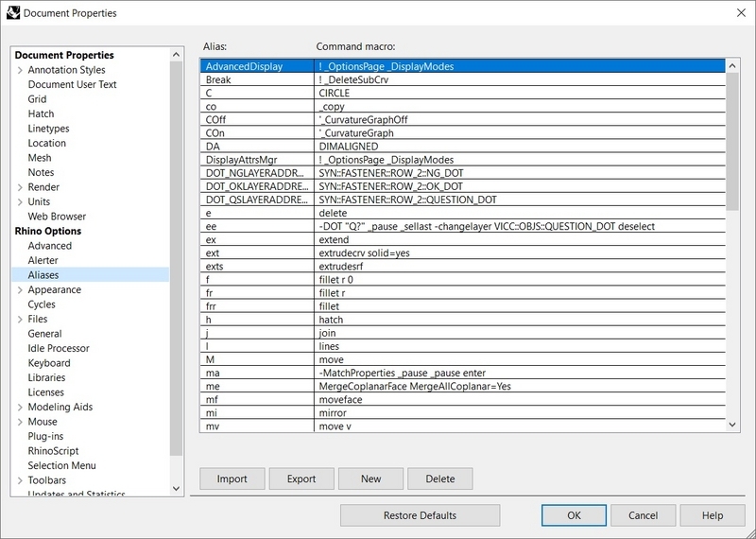Select Grid in the options tree
The height and width of the screenshot is (539, 756).
(37, 99)
